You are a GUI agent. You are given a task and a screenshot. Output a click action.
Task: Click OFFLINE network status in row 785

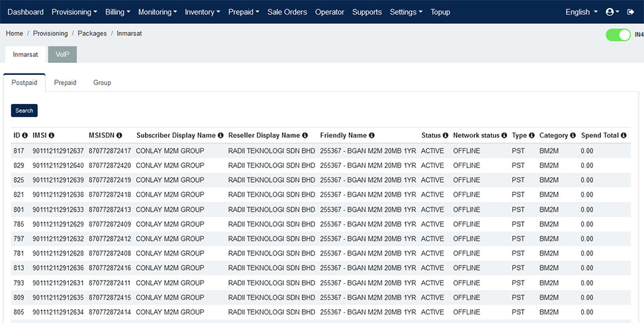click(467, 224)
